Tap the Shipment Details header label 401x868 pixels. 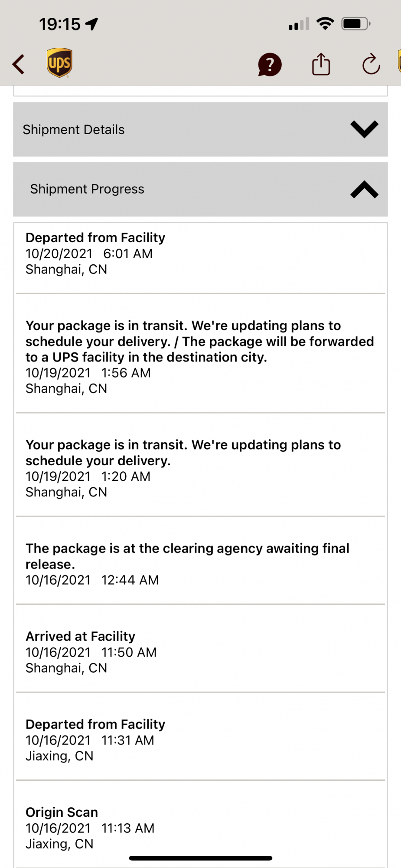click(x=74, y=130)
